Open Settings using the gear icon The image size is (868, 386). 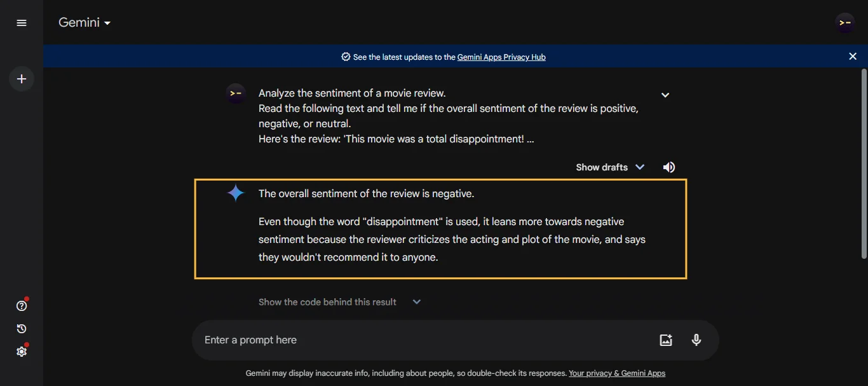click(x=21, y=351)
